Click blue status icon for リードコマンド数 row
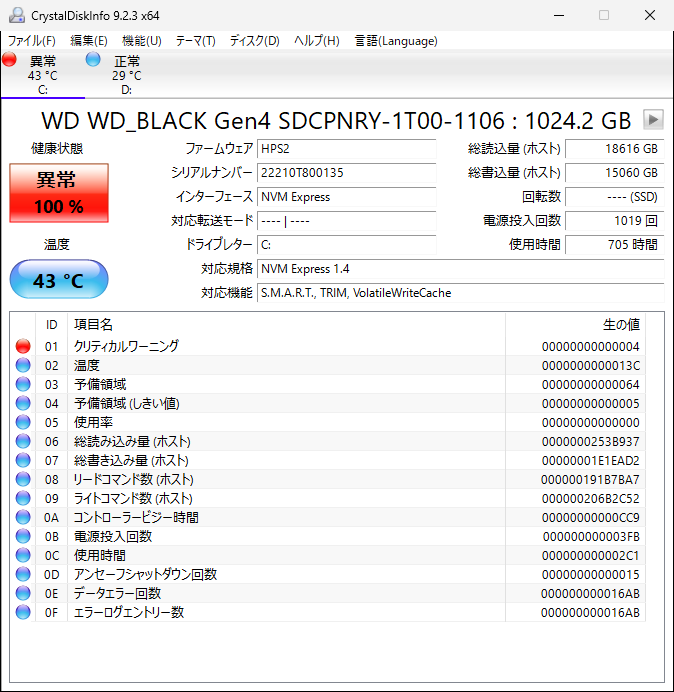Viewport: 674px width, 692px height. pyautogui.click(x=23, y=479)
